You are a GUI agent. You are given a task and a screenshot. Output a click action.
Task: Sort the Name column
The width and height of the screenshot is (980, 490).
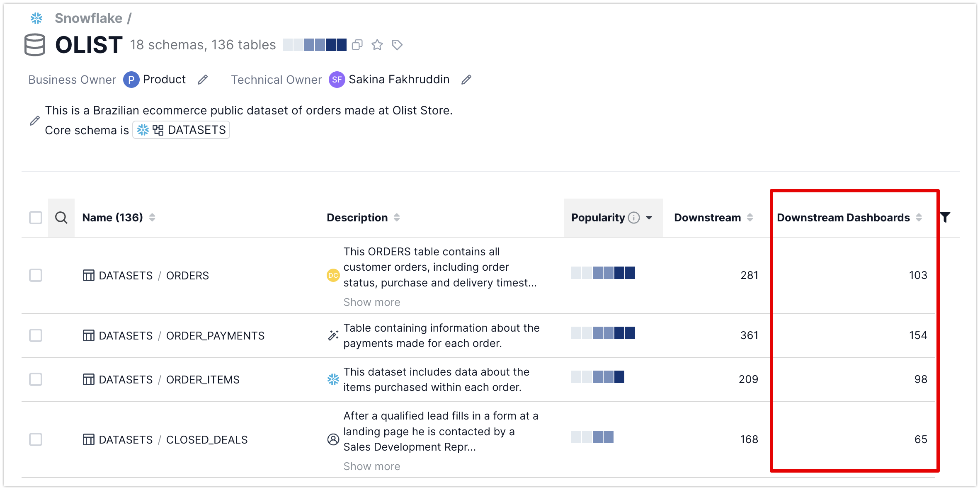tap(152, 218)
